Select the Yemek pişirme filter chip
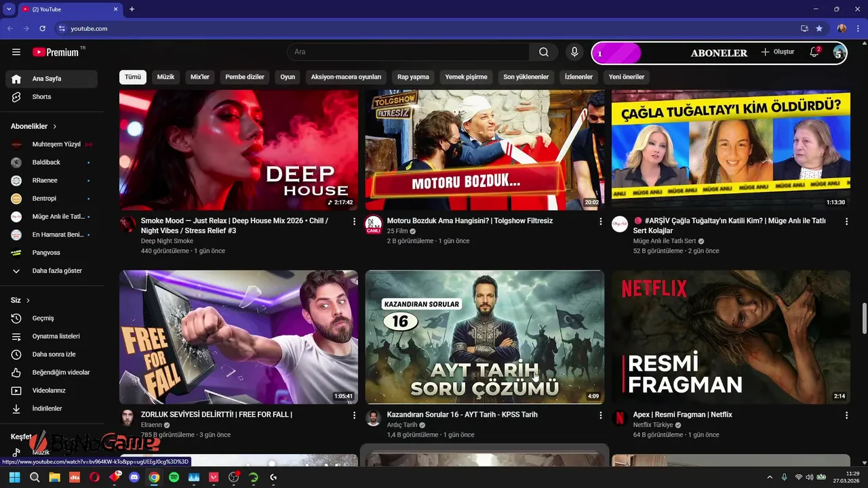Viewport: 868px width, 488px height. click(466, 77)
